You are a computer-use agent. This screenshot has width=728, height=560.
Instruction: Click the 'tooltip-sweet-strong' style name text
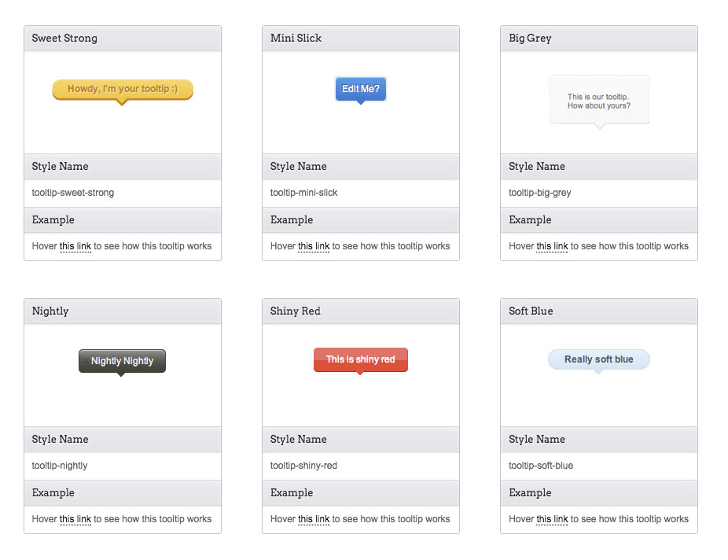(73, 193)
